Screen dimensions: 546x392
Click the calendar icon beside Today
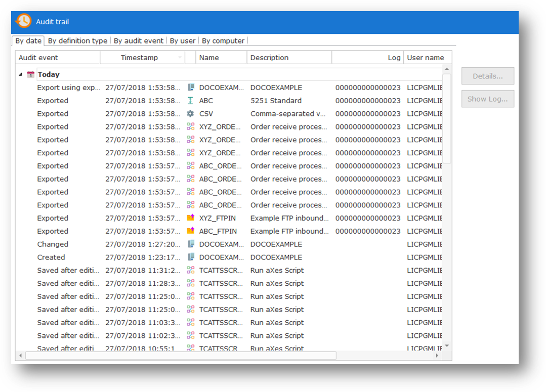point(31,74)
